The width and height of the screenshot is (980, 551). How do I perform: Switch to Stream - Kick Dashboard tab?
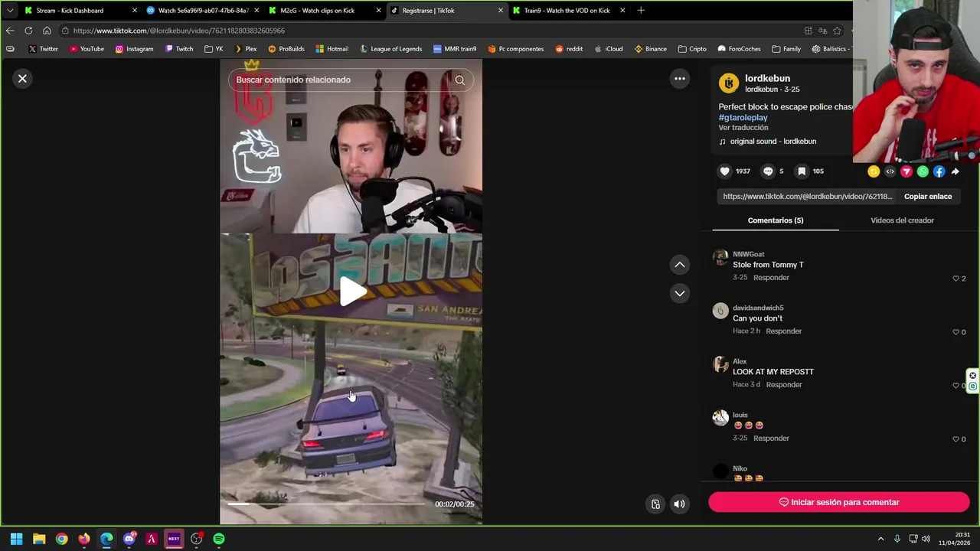tap(80, 11)
